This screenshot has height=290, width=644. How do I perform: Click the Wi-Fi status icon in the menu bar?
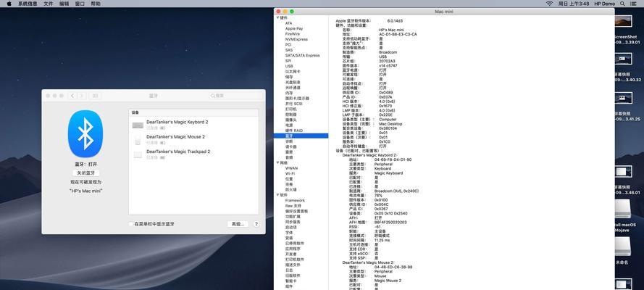pyautogui.click(x=549, y=4)
